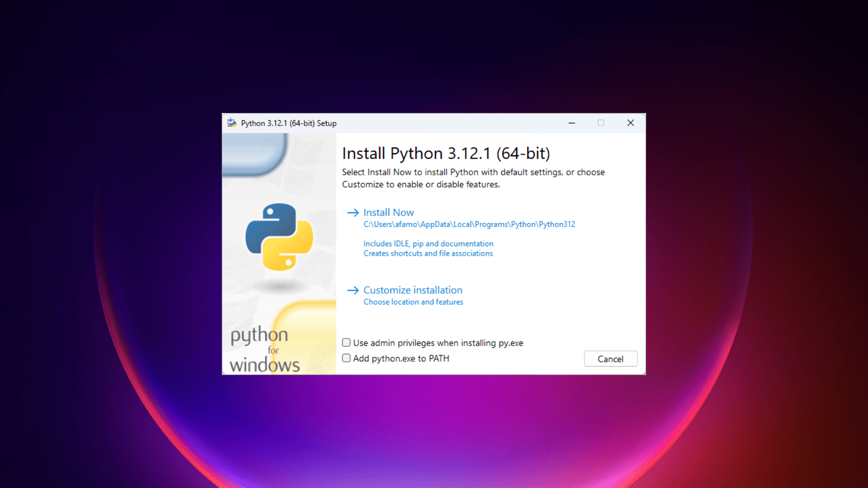Click 'Choose location and features' subtitle
This screenshot has height=488, width=868.
click(x=413, y=302)
